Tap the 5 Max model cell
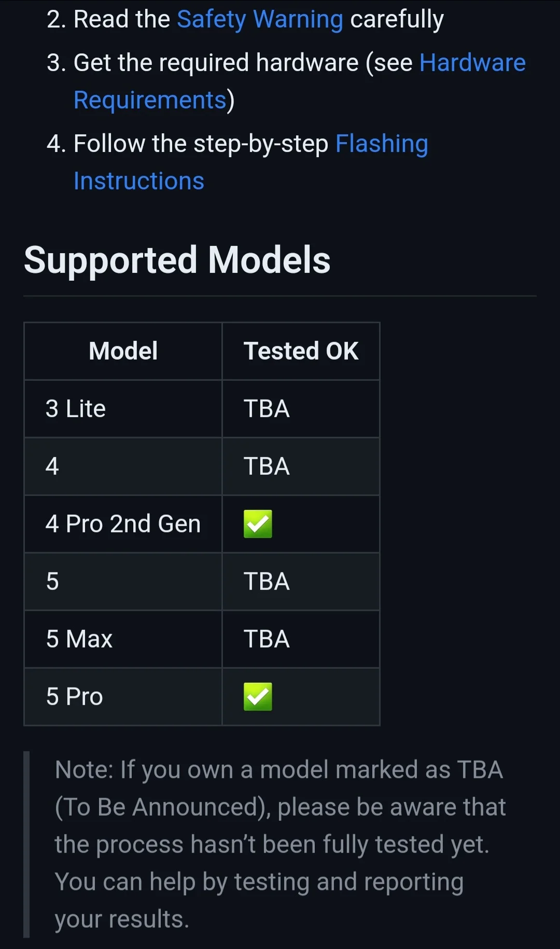 point(79,639)
